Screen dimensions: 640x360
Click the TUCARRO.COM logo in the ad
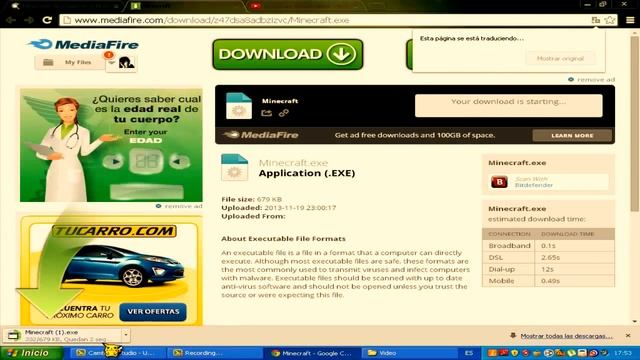[114, 231]
